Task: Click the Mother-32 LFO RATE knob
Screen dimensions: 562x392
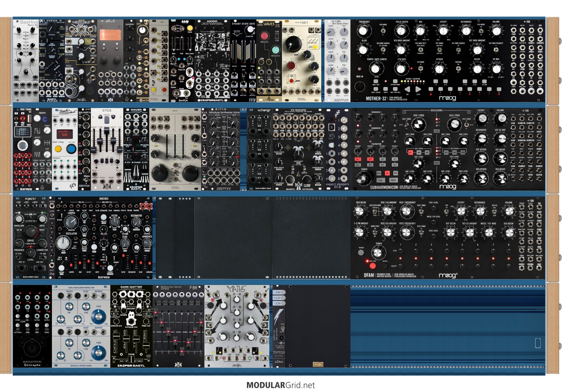Action: click(x=402, y=69)
